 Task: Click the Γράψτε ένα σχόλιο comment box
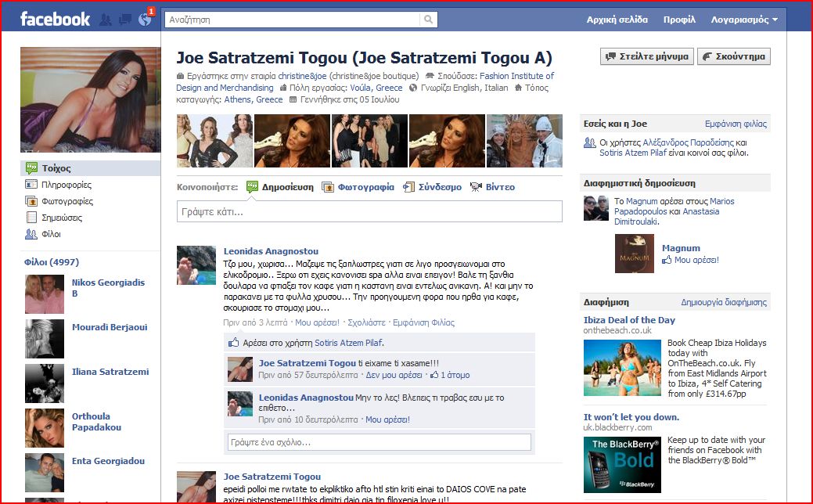379,442
